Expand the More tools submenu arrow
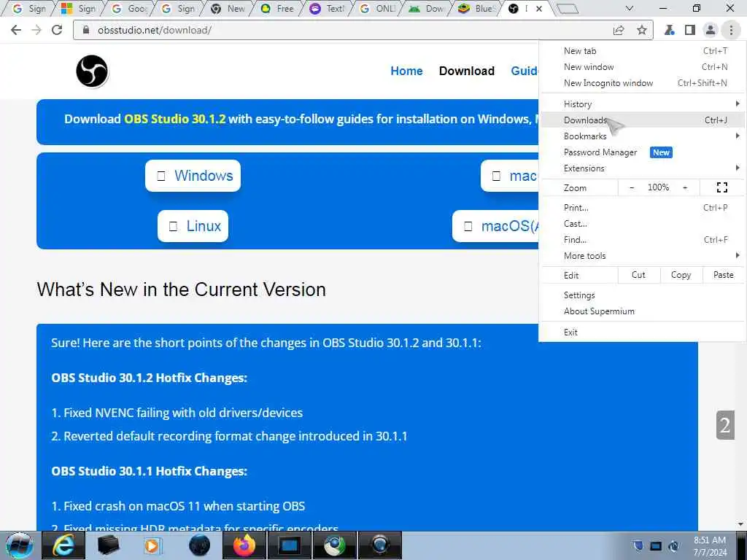The width and height of the screenshot is (747, 560). coord(737,256)
